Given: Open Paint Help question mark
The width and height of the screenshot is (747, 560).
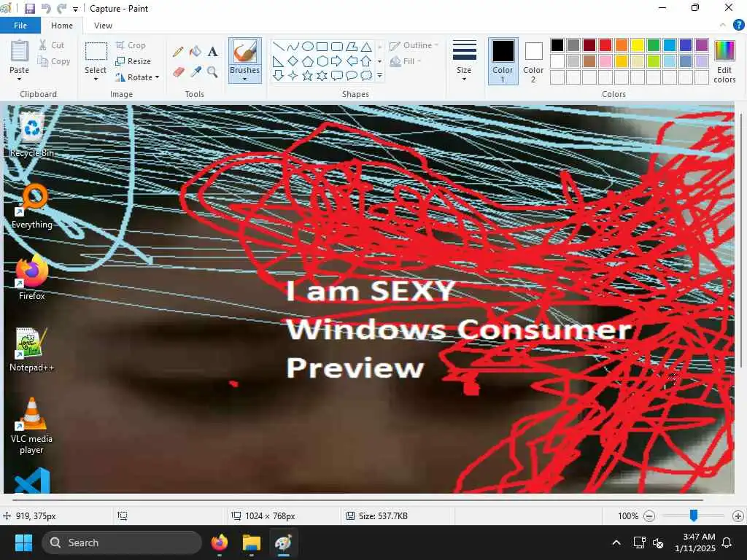Looking at the screenshot, I should (x=738, y=26).
